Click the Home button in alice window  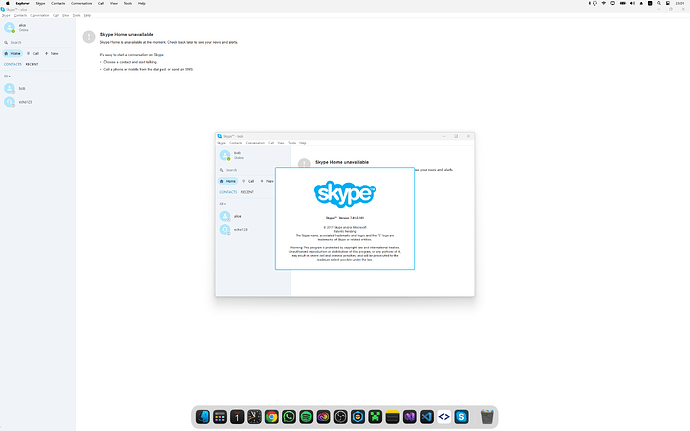tap(12, 53)
